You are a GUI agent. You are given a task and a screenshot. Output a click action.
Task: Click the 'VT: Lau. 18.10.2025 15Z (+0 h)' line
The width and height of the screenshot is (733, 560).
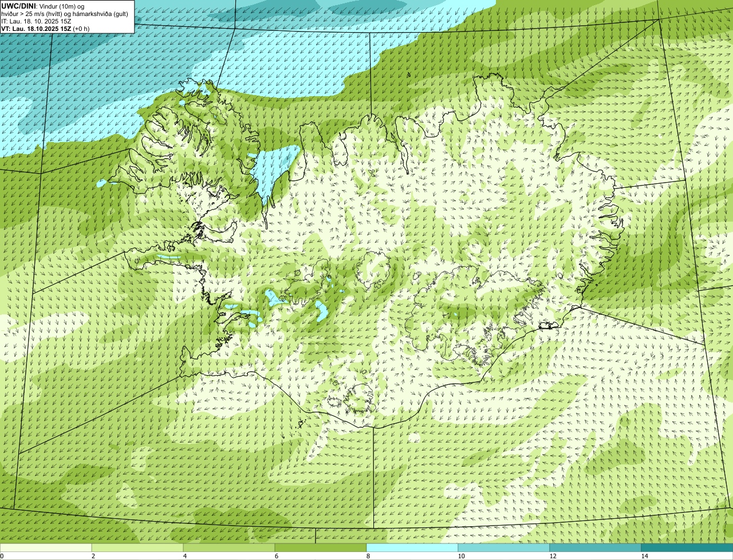click(45, 28)
